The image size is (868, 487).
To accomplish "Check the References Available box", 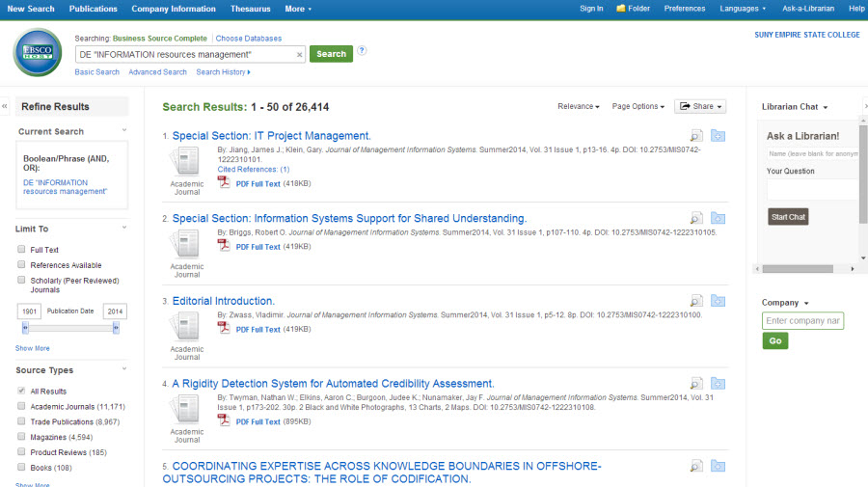I will 21,264.
